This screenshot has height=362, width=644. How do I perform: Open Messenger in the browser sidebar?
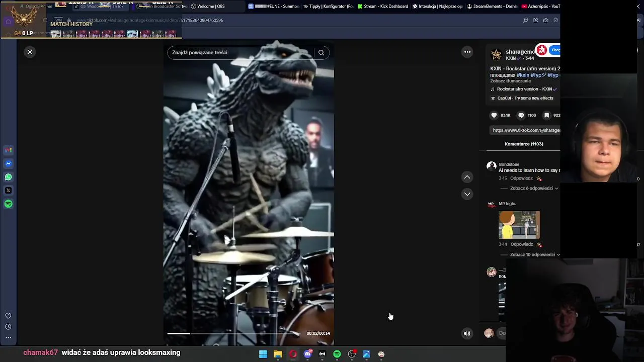8,163
